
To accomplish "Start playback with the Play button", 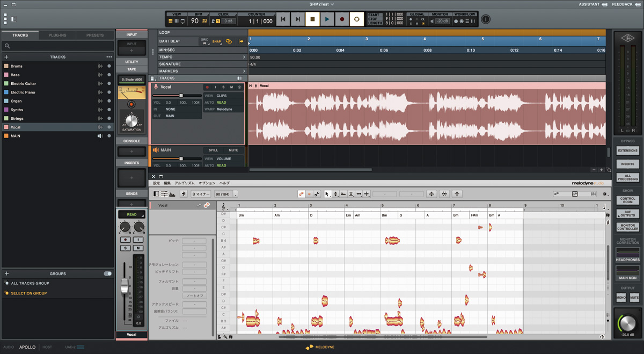I will 327,19.
